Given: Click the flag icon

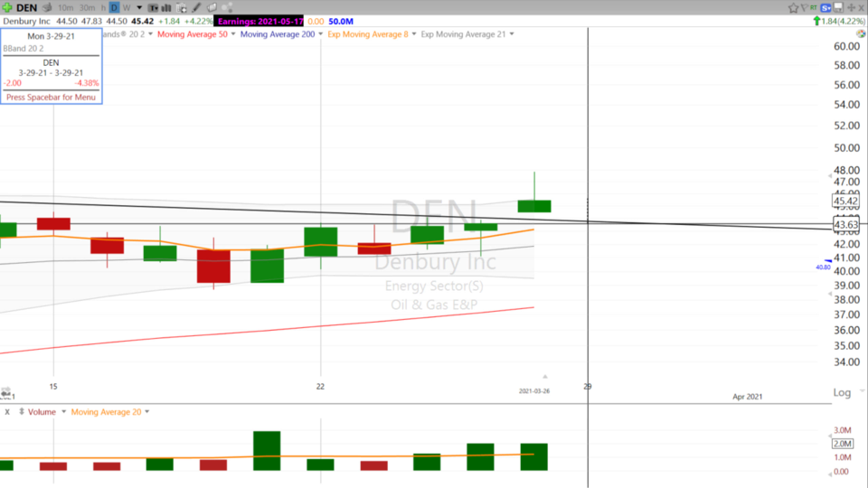Looking at the screenshot, I should pos(805,8).
